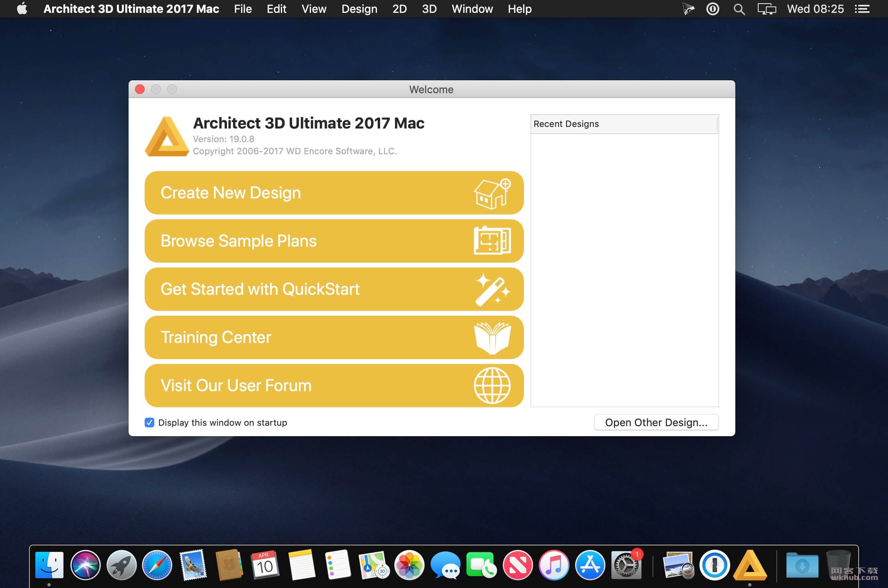Click the Create New Design button
The height and width of the screenshot is (588, 888).
pyautogui.click(x=334, y=193)
